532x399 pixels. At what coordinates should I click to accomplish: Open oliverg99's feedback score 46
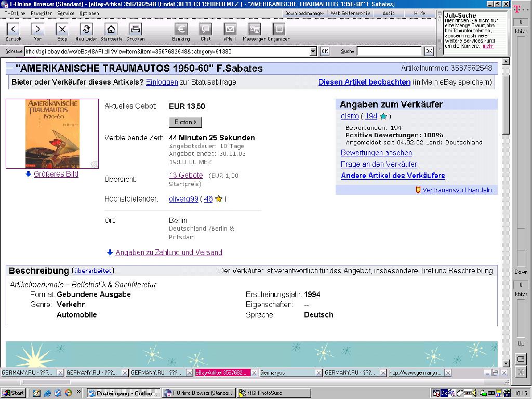tap(208, 199)
